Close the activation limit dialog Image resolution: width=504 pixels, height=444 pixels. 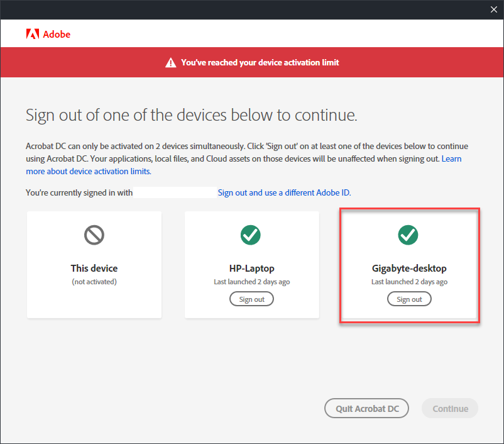tap(493, 9)
